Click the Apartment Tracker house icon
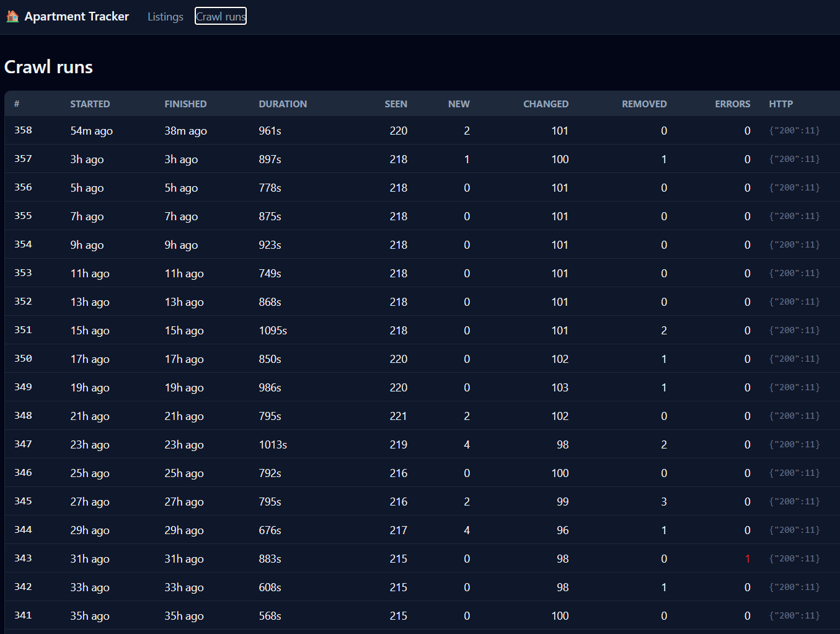 pos(12,17)
